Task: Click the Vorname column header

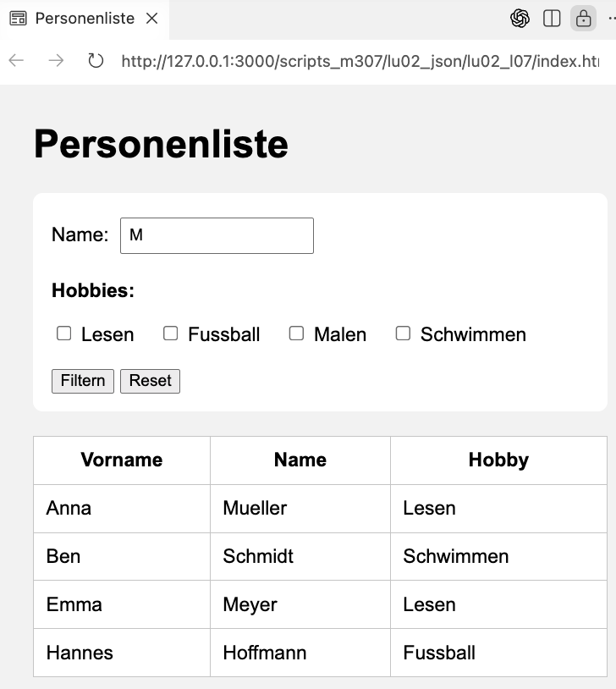Action: [x=122, y=460]
